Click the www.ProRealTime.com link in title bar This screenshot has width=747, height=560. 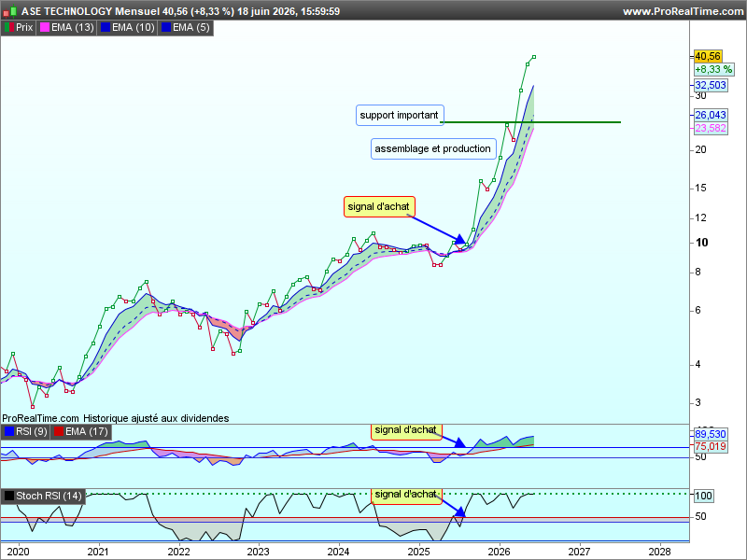click(683, 11)
